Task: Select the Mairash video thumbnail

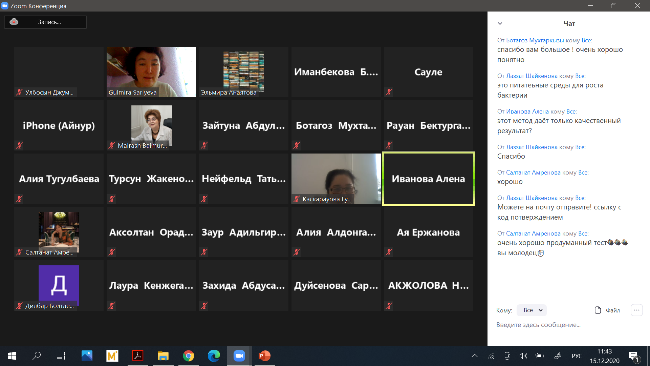Action: [151, 125]
